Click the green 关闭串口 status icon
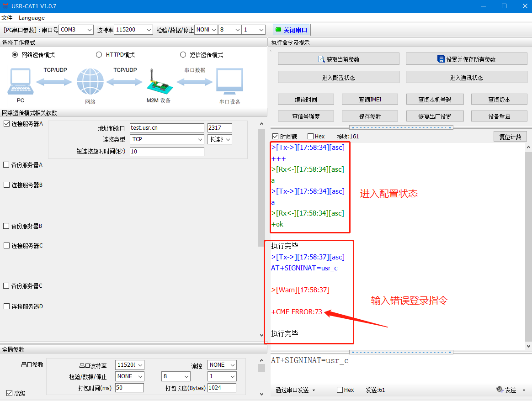This screenshot has height=401, width=532. [278, 30]
